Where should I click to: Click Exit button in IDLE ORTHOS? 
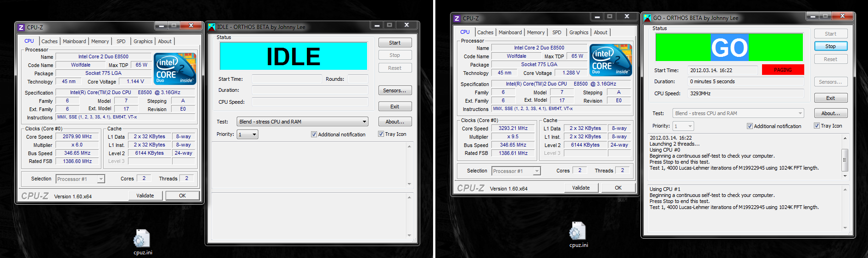(395, 107)
